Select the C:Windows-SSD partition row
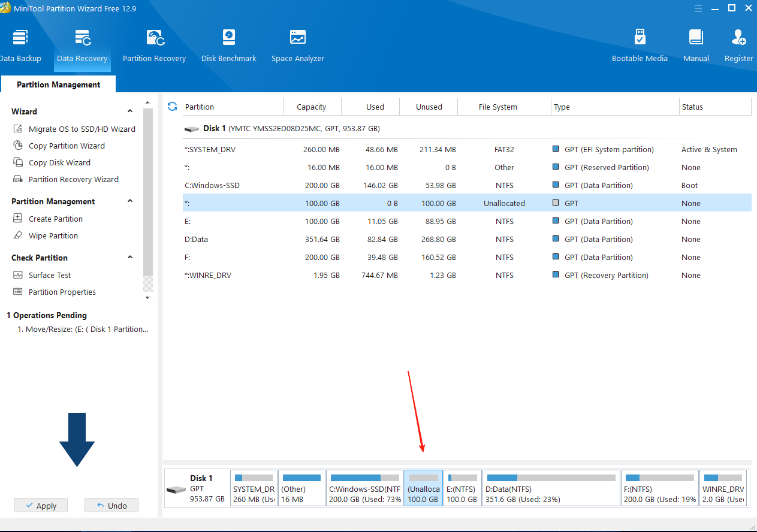Image resolution: width=757 pixels, height=532 pixels. tap(467, 185)
